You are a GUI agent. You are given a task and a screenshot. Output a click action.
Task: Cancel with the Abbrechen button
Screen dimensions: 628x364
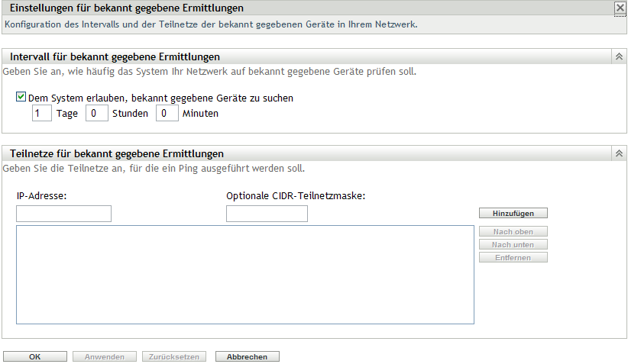tap(248, 356)
